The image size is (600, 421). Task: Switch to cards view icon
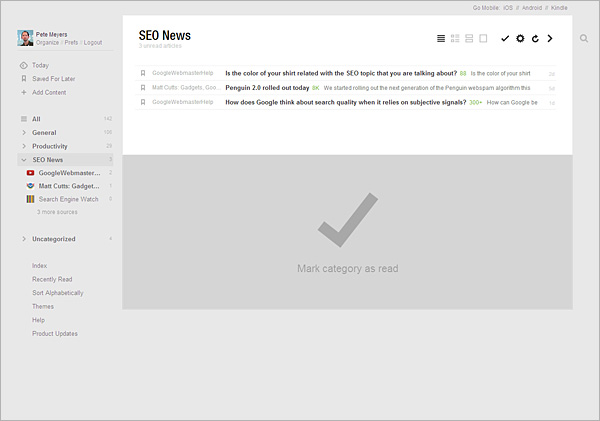469,38
